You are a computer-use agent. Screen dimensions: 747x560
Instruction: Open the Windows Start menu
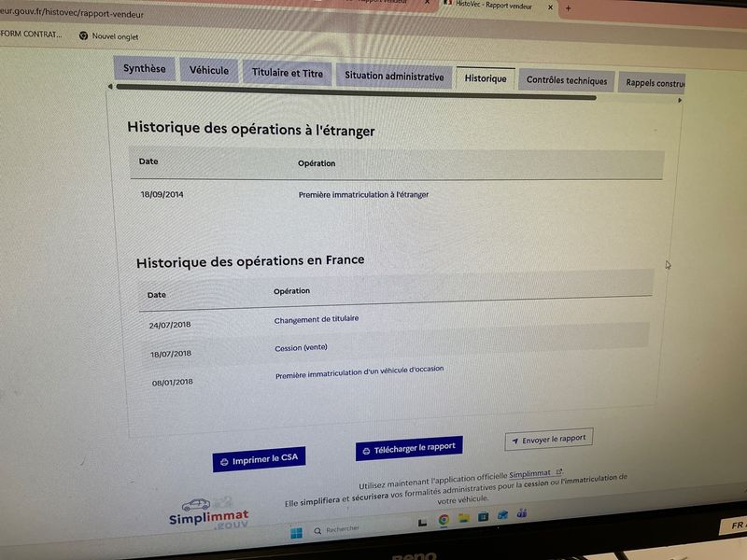pos(296,532)
